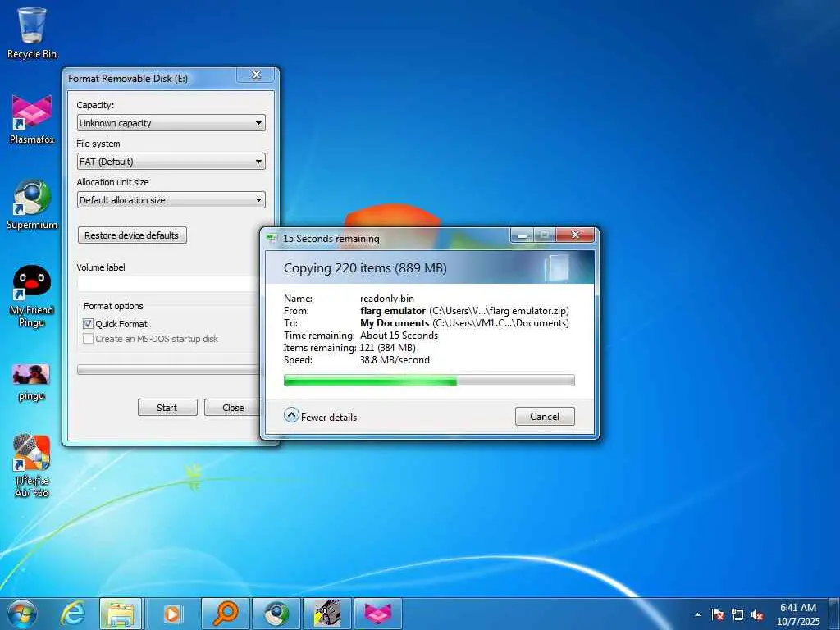The image size is (840, 630).
Task: Collapse copy dialog with Fewer details
Action: [321, 416]
